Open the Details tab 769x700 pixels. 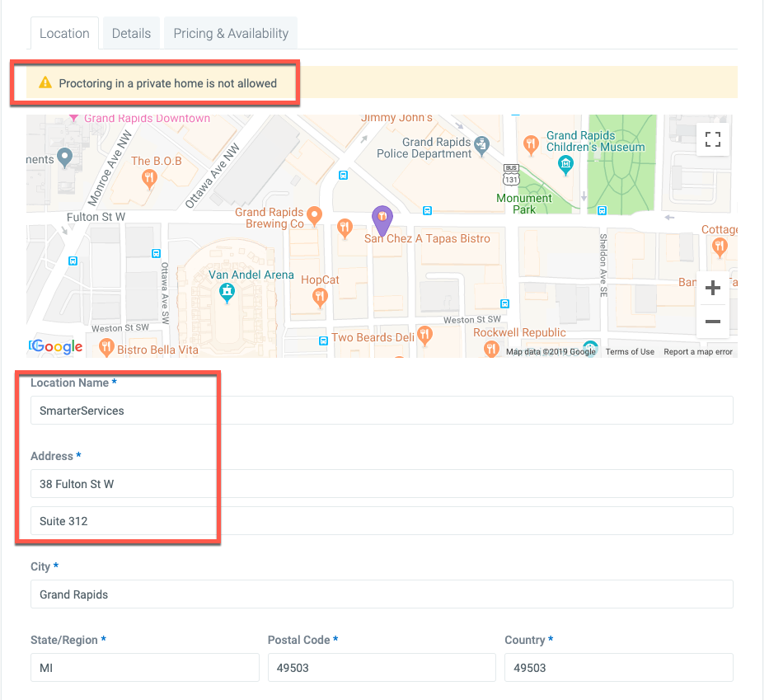[x=131, y=33]
